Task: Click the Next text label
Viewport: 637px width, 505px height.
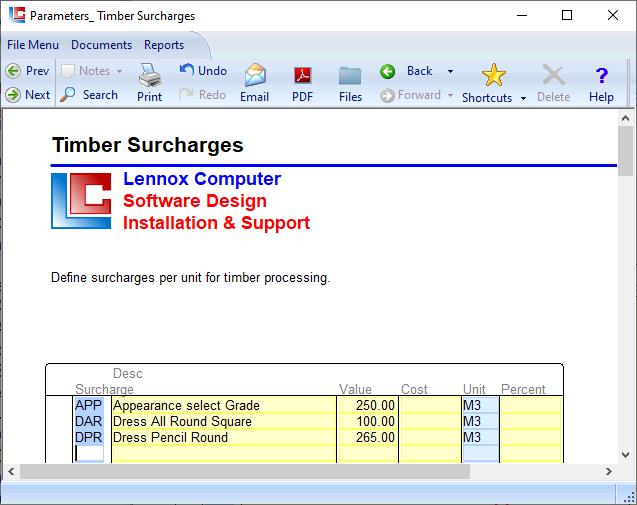Action: (37, 95)
